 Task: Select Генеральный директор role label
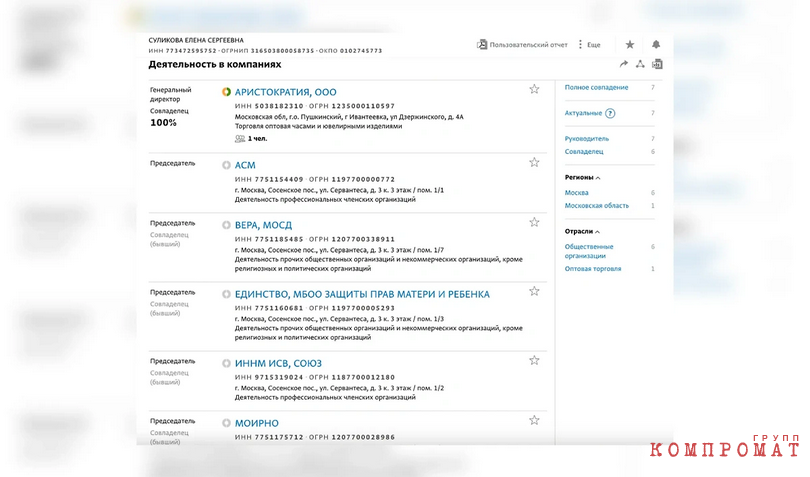tap(170, 95)
